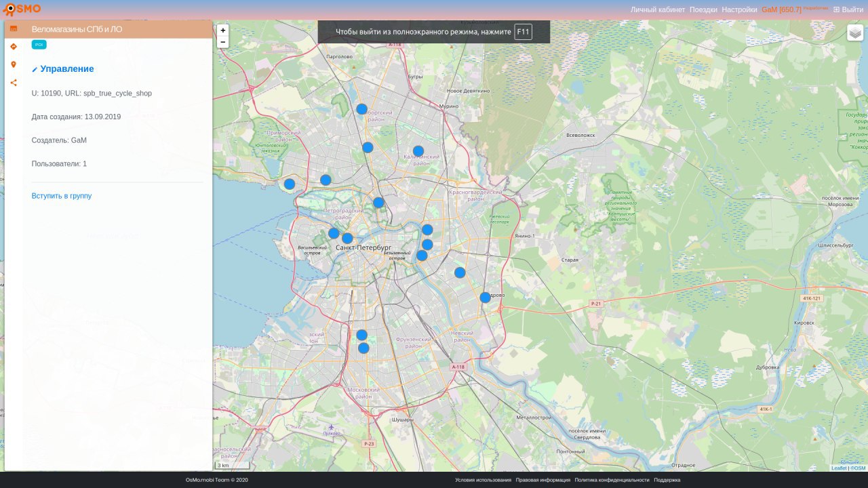Select the marker above Калининский район label
The image size is (868, 488).
coord(418,151)
